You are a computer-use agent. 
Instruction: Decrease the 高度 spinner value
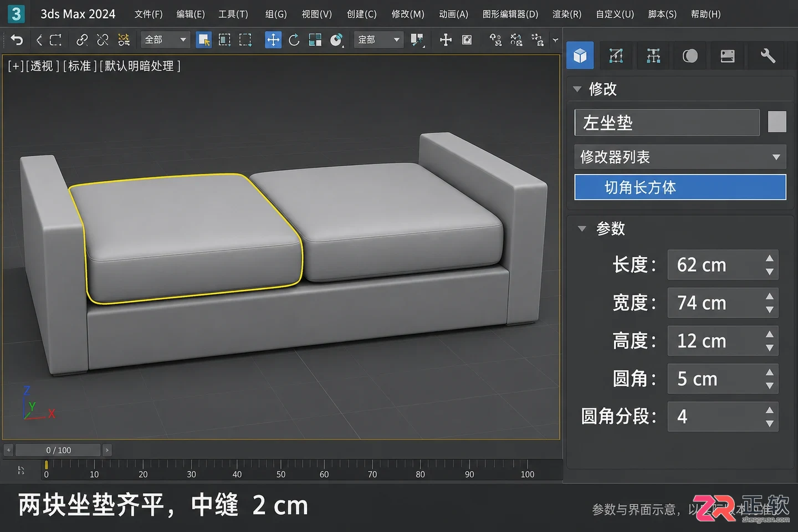770,347
